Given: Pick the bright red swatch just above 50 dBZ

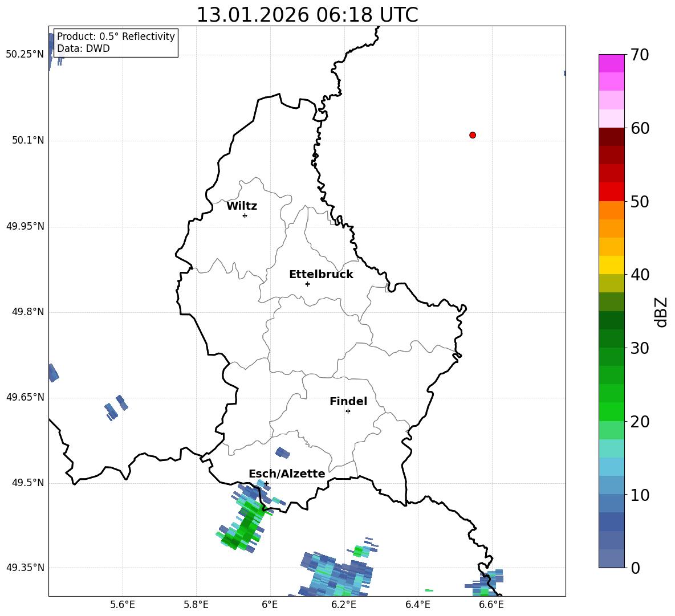Looking at the screenshot, I should coord(611,192).
